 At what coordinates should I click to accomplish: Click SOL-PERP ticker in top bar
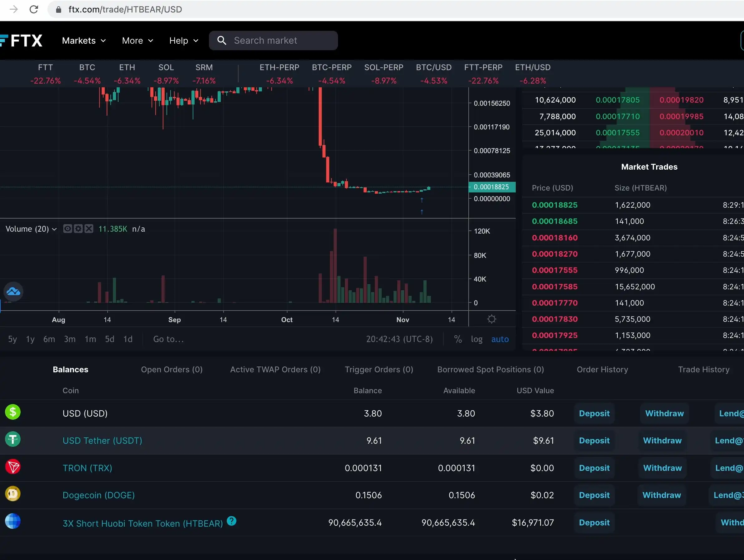tap(384, 74)
